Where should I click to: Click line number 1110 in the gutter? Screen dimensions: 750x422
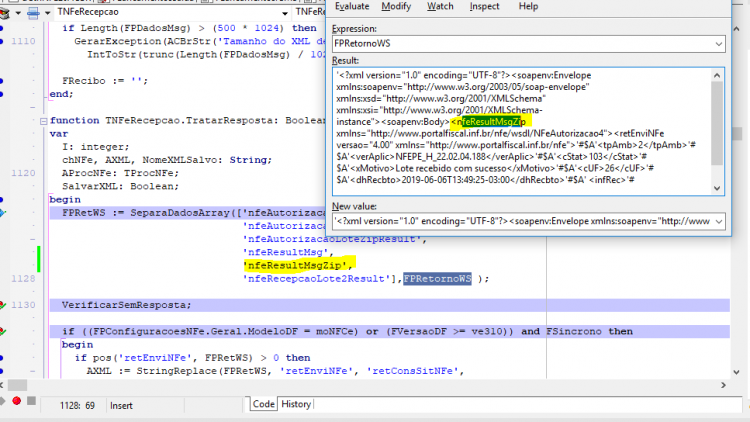(23, 41)
